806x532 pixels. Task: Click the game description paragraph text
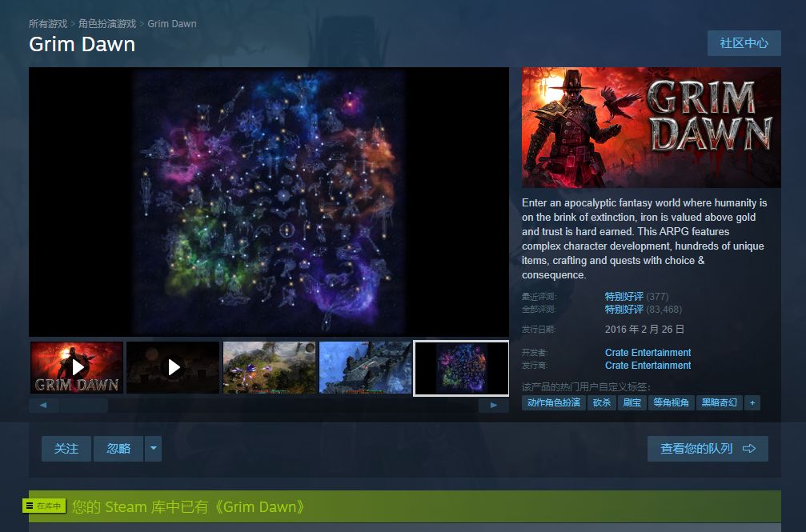(644, 238)
